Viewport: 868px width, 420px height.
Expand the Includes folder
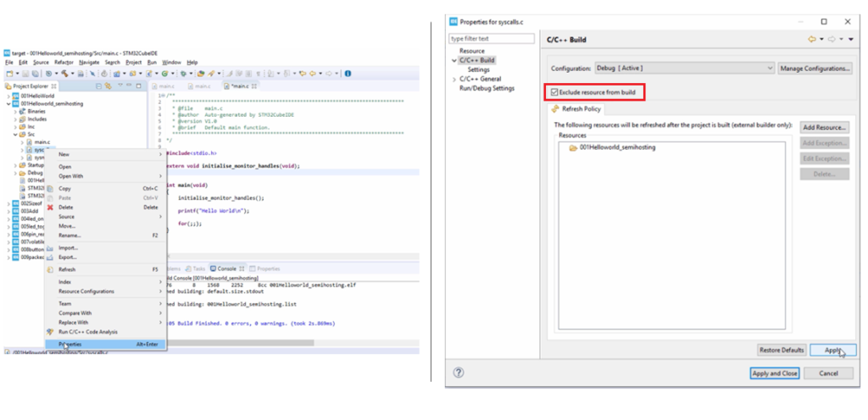[x=15, y=119]
